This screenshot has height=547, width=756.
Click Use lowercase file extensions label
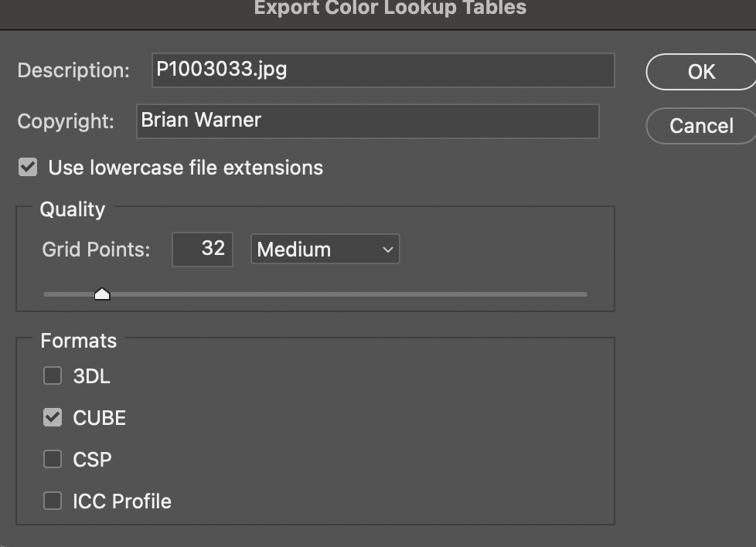pos(186,168)
